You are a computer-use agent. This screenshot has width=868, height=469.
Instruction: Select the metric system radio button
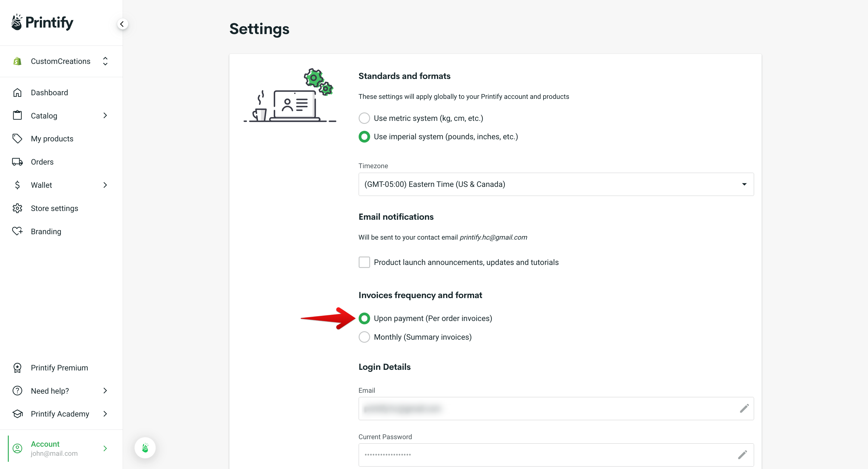[364, 118]
